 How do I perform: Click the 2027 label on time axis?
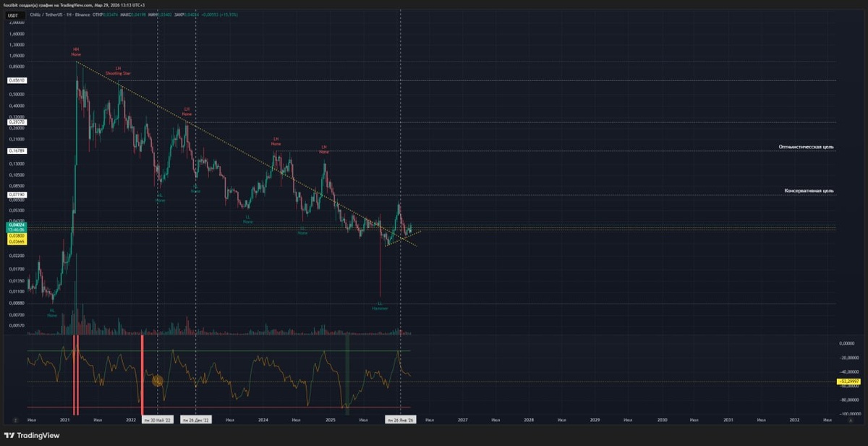(x=462, y=419)
